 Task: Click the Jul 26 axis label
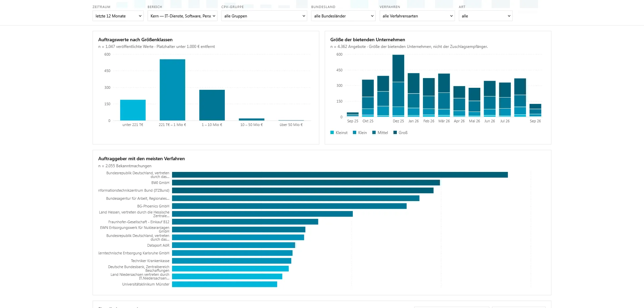tap(505, 121)
